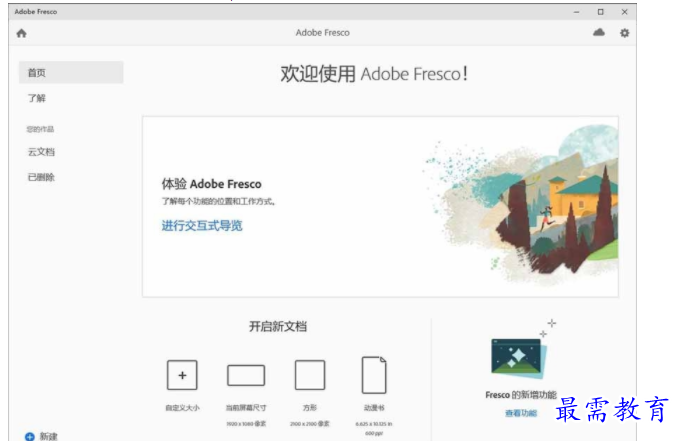
Task: Maximize the Adobe Fresco window
Action: [x=601, y=12]
